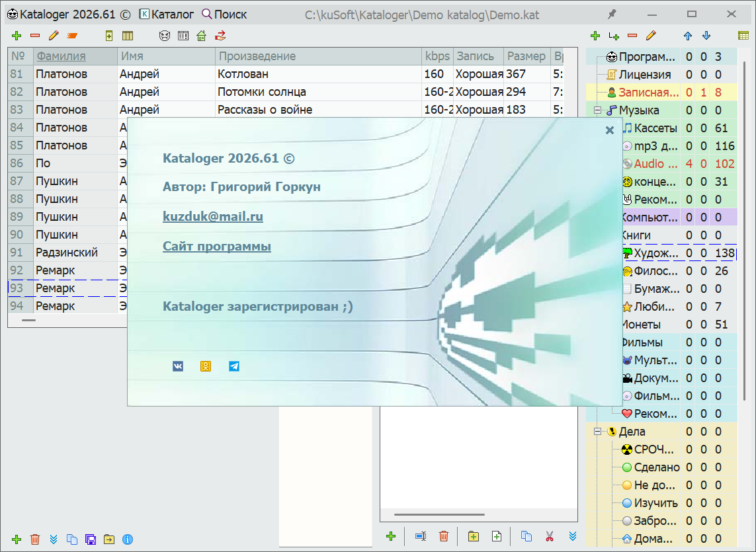This screenshot has height=552, width=756.
Task: Sort table by Произведение column header
Action: (x=318, y=56)
